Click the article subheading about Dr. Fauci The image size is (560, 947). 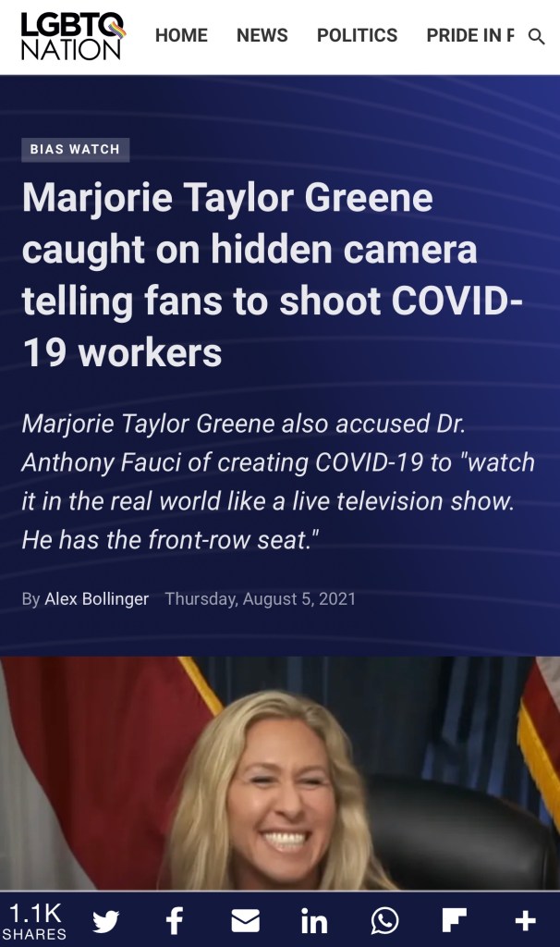tap(277, 481)
